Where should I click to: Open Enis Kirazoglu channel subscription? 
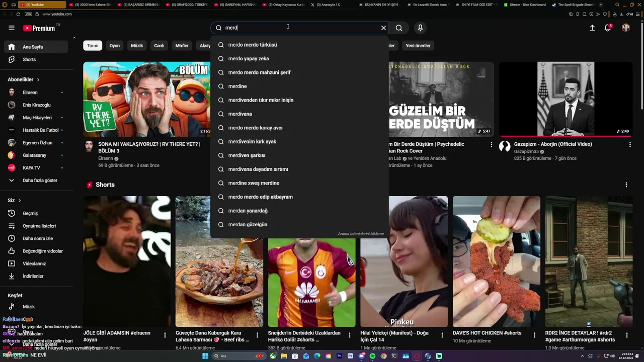[36, 105]
